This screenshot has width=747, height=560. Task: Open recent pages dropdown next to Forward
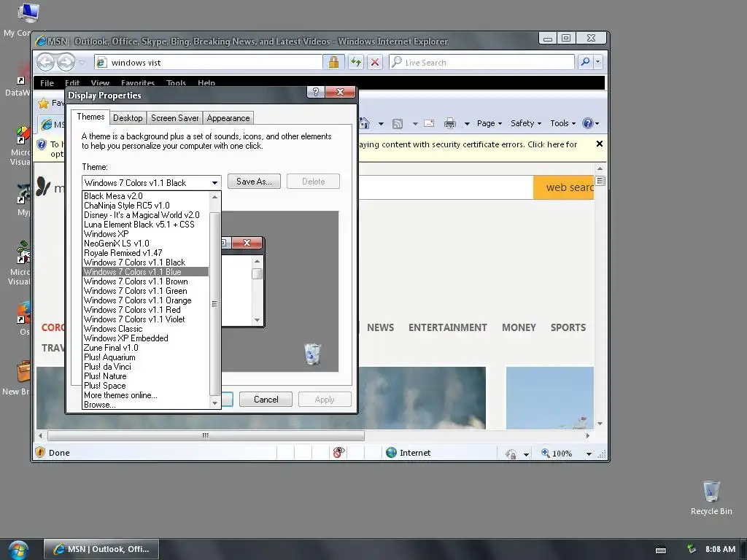[x=82, y=63]
